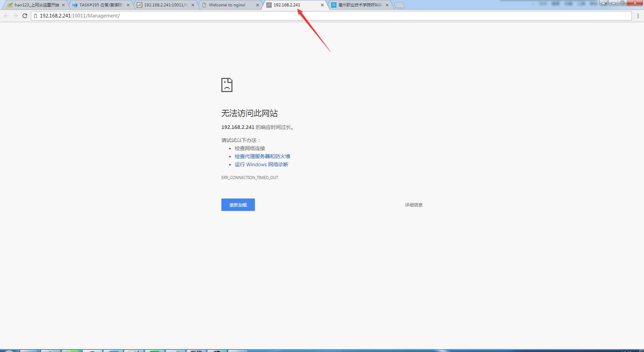Viewport: 644px width, 352px height.
Task: Open 检查代理服务器和防火墙 link
Action: [262, 157]
